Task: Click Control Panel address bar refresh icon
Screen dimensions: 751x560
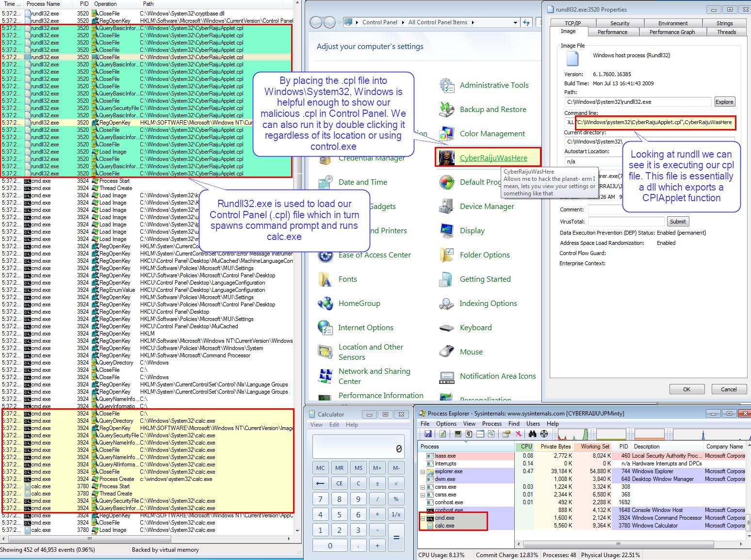Action: [526, 22]
